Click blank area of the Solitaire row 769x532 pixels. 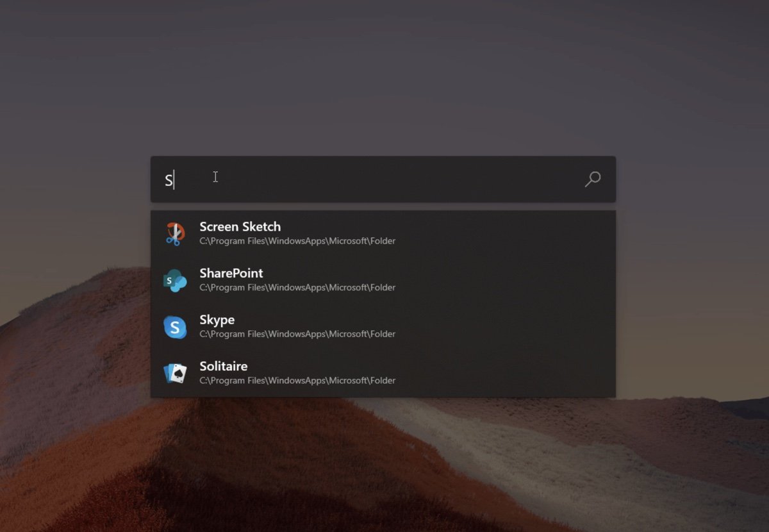pyautogui.click(x=513, y=373)
